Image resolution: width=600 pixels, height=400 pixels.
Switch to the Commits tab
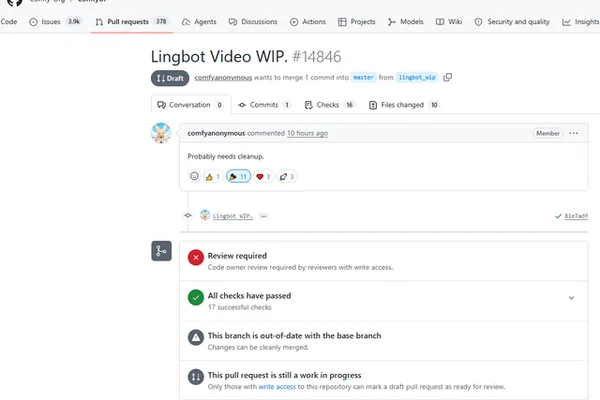tap(264, 104)
